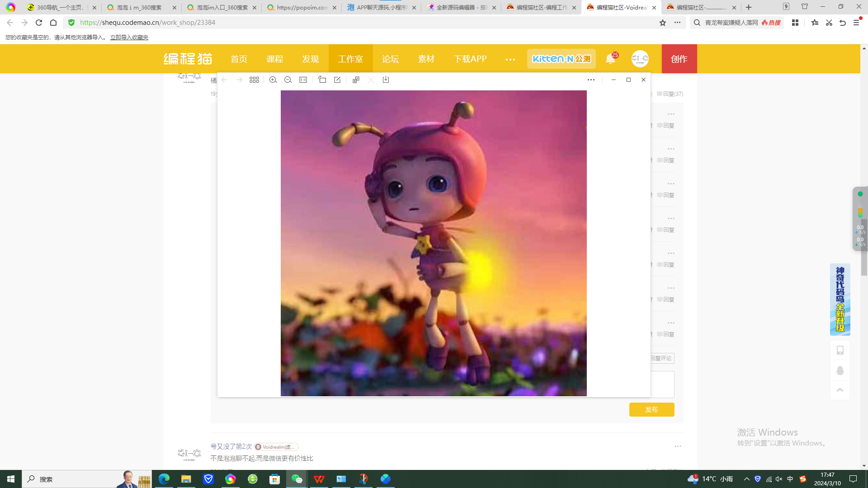Click the scissors screenshot tool icon
This screenshot has height=488, width=868.
point(829,23)
